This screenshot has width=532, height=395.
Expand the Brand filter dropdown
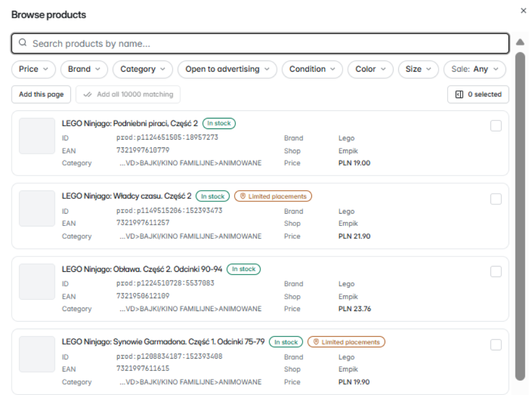[x=84, y=69]
